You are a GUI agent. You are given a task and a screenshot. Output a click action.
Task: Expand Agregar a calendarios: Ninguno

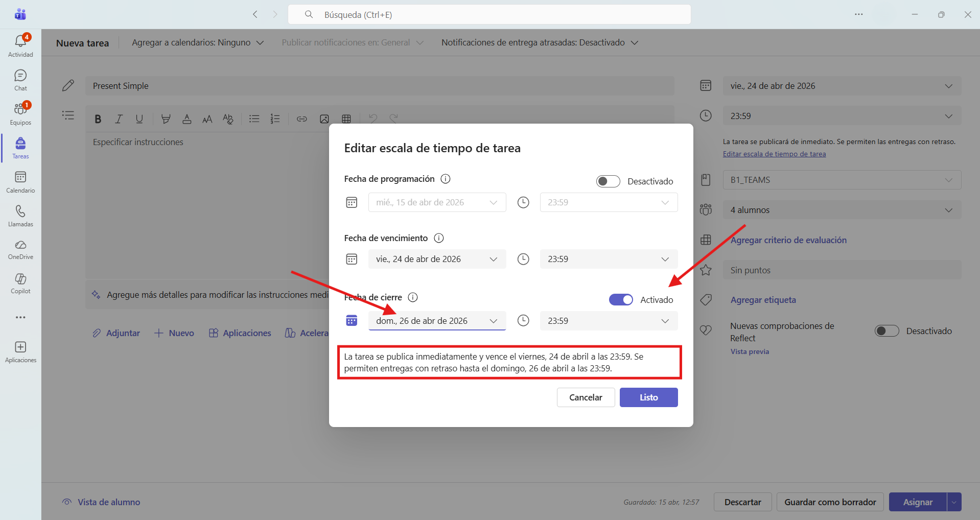click(x=197, y=42)
